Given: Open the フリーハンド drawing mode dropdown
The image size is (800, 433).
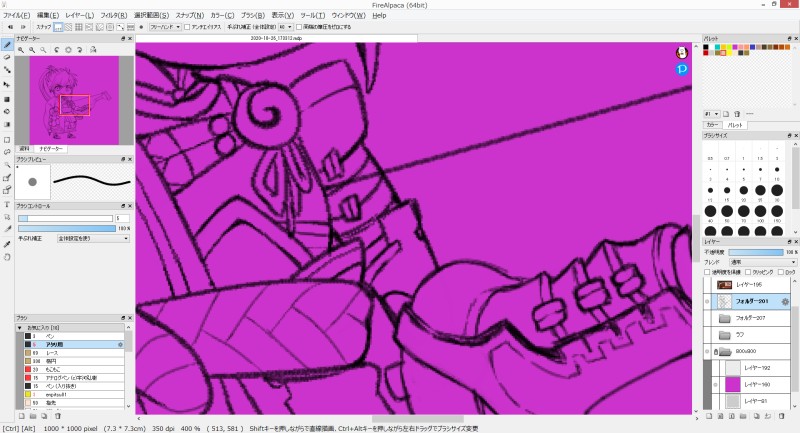Looking at the screenshot, I should point(165,27).
